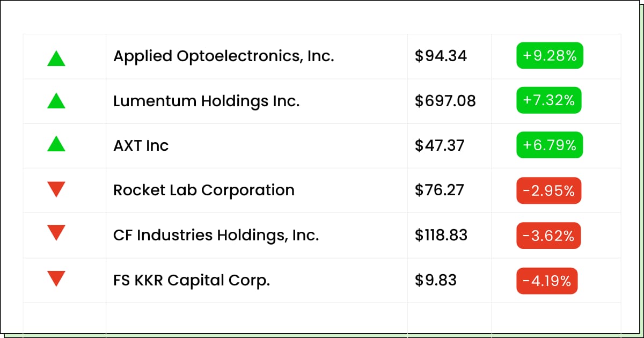Click the +9.28% green change badge

[550, 56]
